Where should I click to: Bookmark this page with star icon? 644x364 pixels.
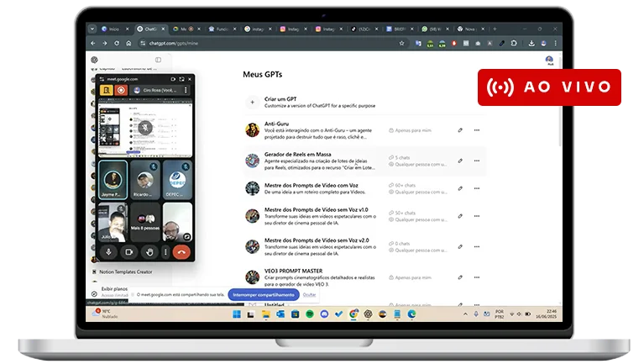[401, 43]
